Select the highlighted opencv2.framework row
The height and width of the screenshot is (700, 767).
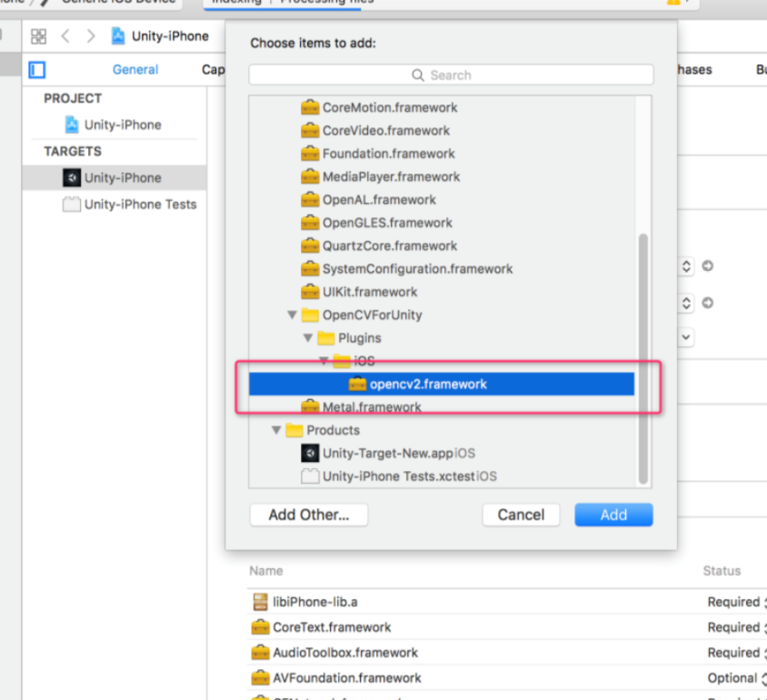click(442, 384)
